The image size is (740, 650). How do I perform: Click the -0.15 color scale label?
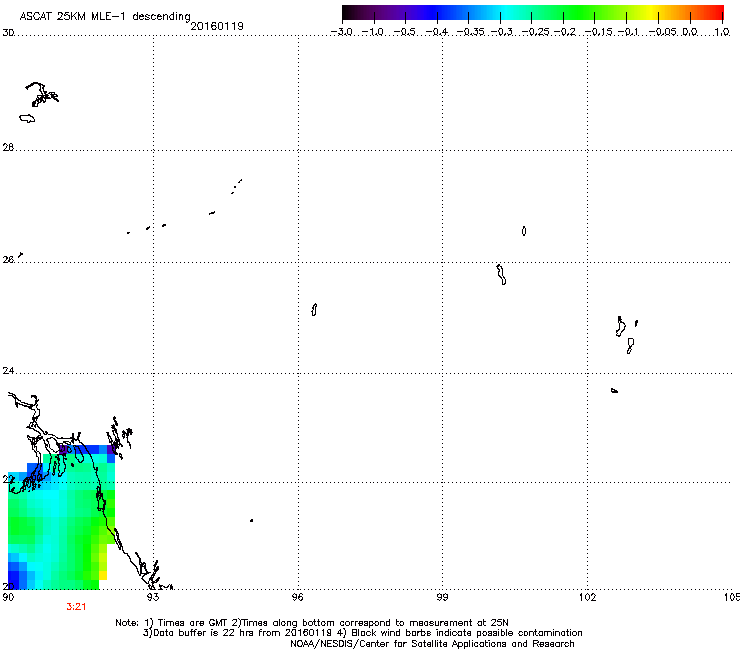click(x=598, y=32)
